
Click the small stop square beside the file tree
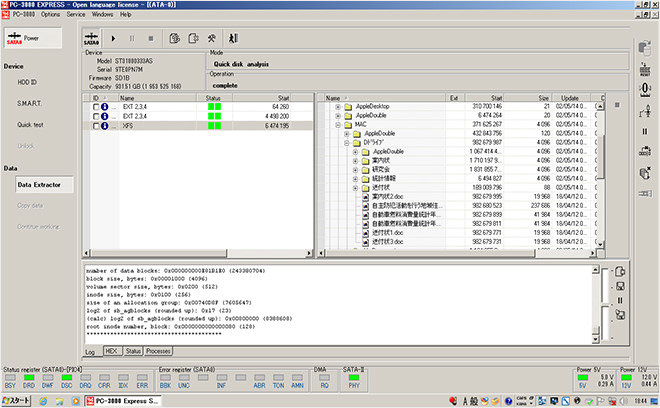[617, 105]
